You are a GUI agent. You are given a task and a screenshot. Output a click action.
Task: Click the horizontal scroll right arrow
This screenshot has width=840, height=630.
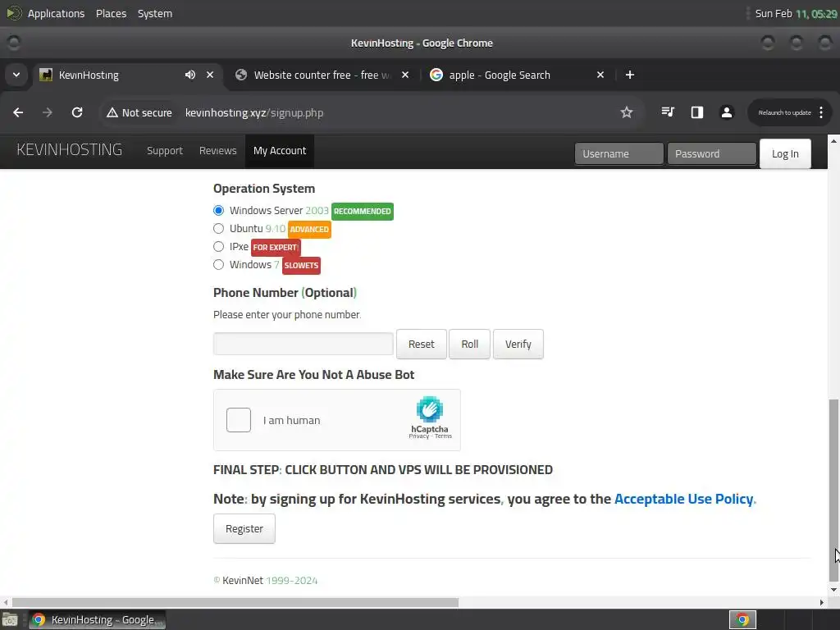tap(821, 602)
